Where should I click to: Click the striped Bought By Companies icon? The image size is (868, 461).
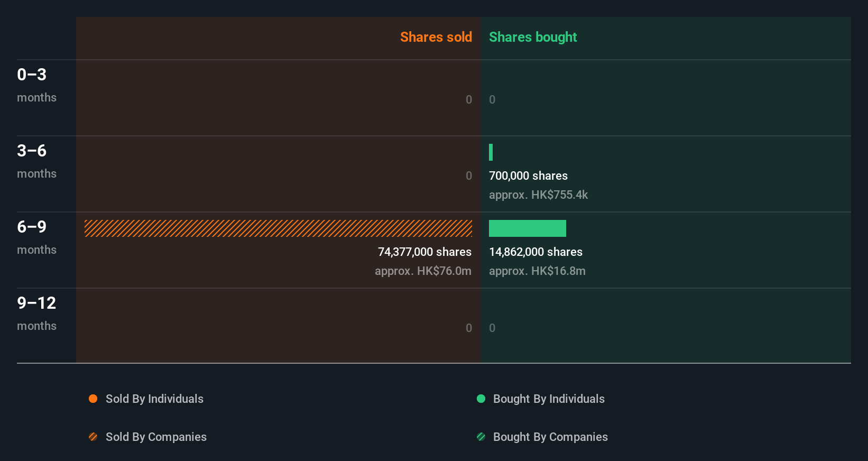481,437
